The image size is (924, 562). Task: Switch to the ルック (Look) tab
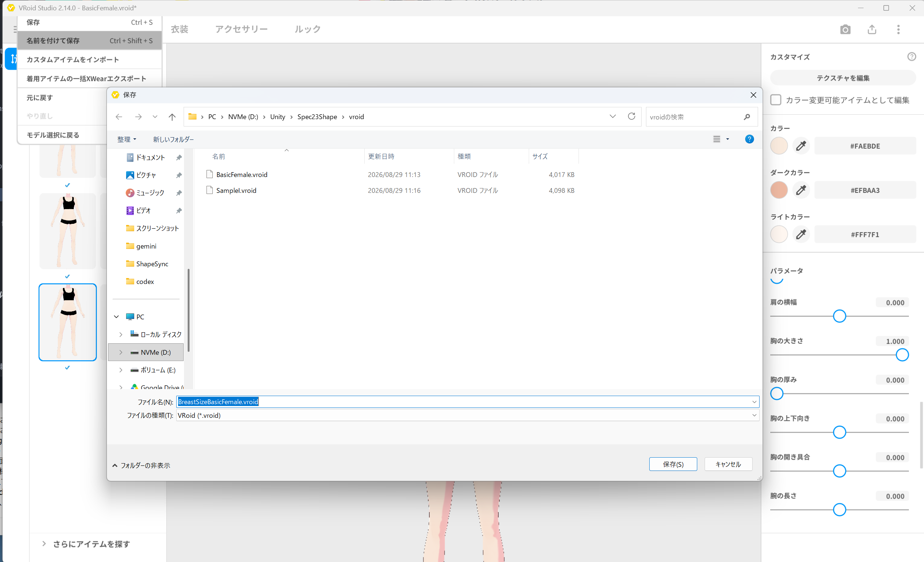coord(308,29)
